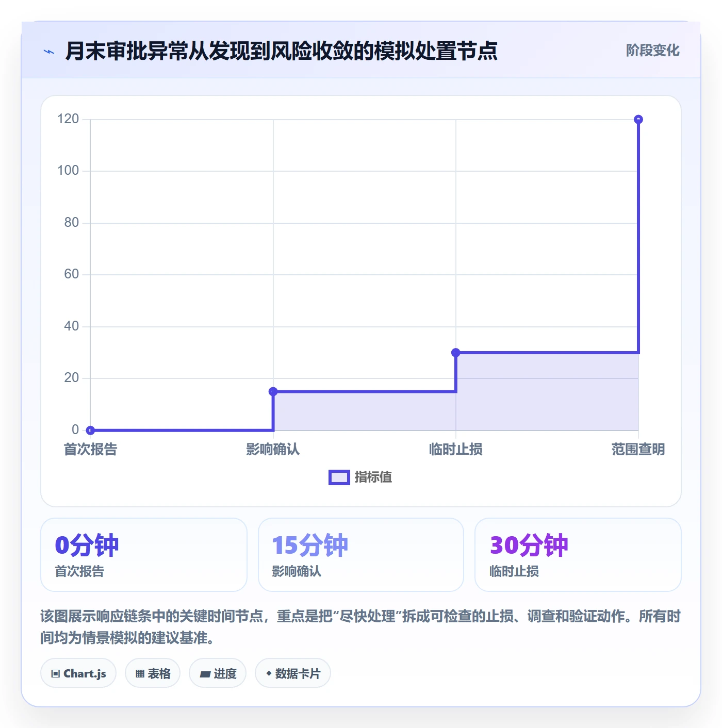This screenshot has height=728, width=722.
Task: Select the 15分钟 影响确认 card
Action: 361,555
